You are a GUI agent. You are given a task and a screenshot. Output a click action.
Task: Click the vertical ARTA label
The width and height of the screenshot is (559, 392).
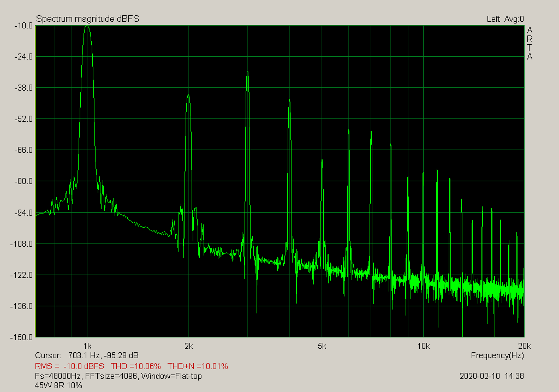(530, 44)
